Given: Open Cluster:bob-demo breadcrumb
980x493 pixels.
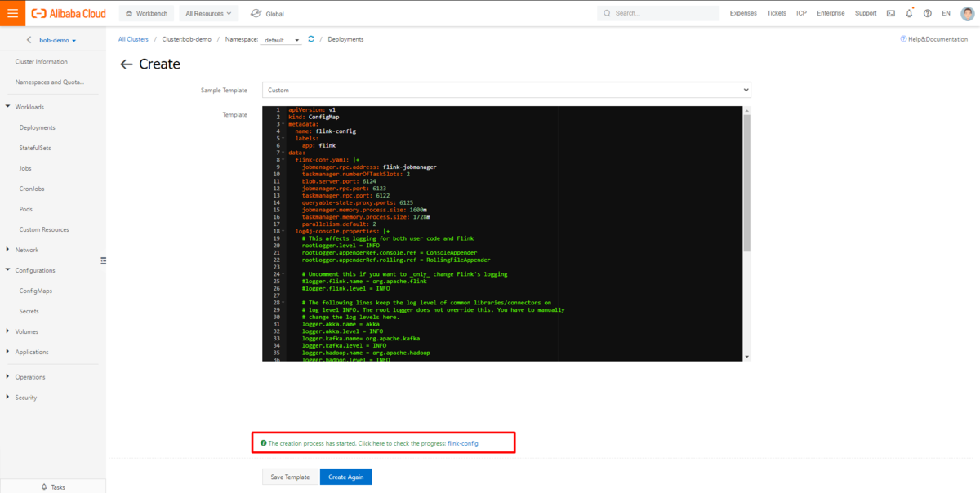Looking at the screenshot, I should (186, 39).
